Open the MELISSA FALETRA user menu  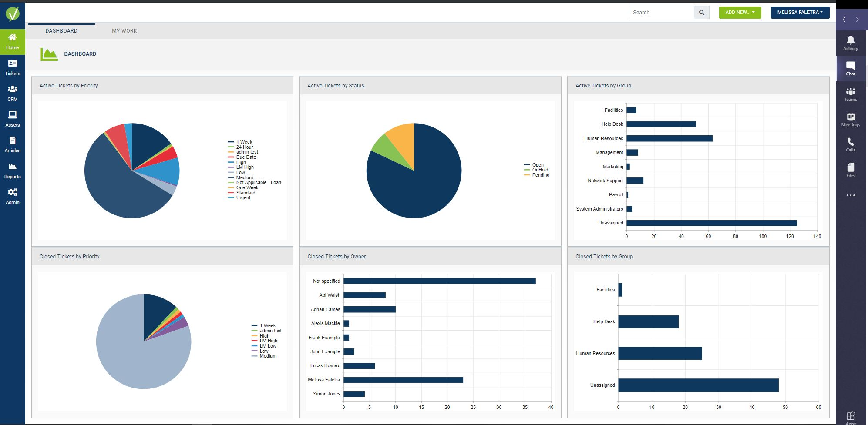800,13
